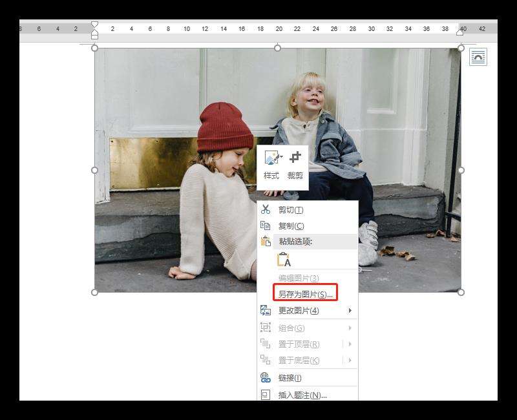Click the clipboard-with-A Paste option icon

point(284,260)
